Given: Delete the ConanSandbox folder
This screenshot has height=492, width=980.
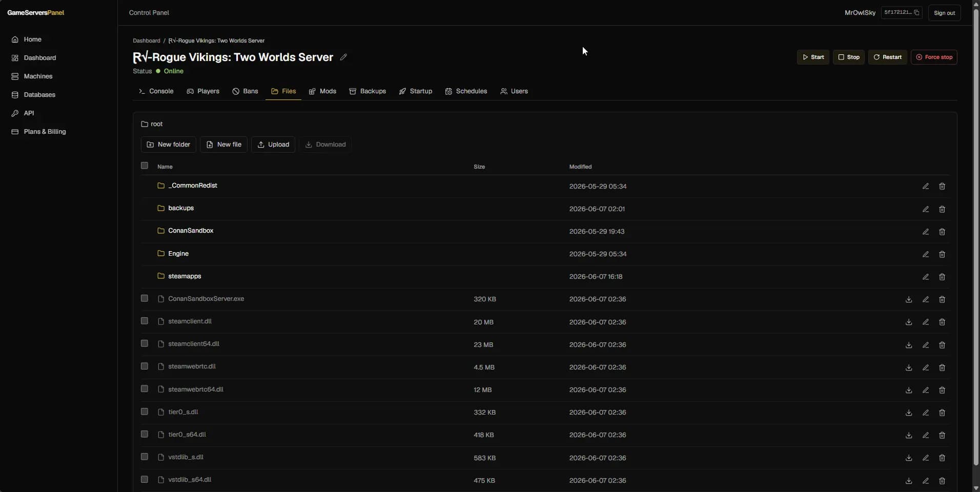Looking at the screenshot, I should click(x=942, y=232).
